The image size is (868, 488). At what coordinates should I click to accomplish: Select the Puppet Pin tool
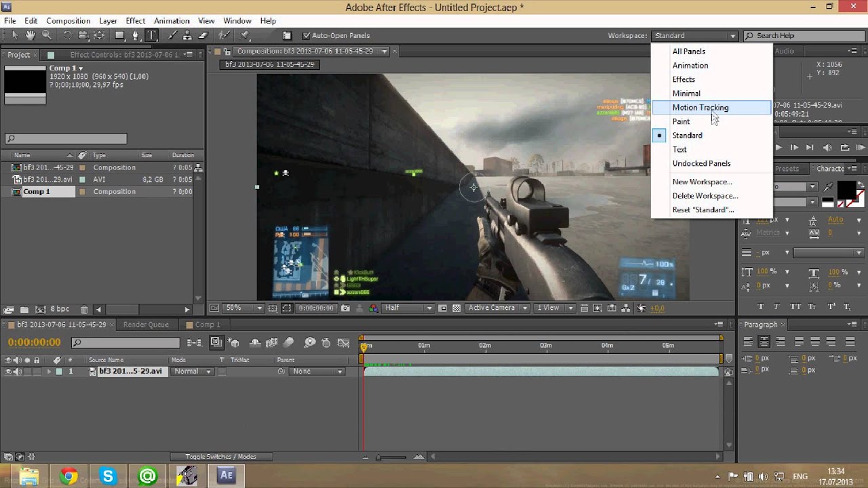coord(245,35)
